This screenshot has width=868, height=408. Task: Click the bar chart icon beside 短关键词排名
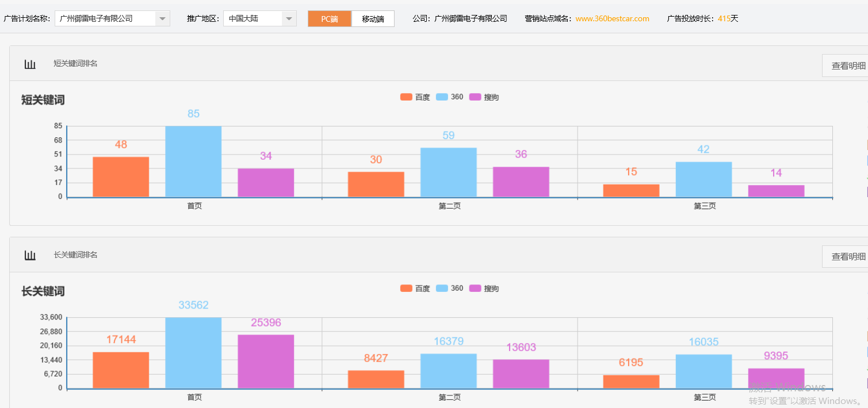pyautogui.click(x=30, y=64)
